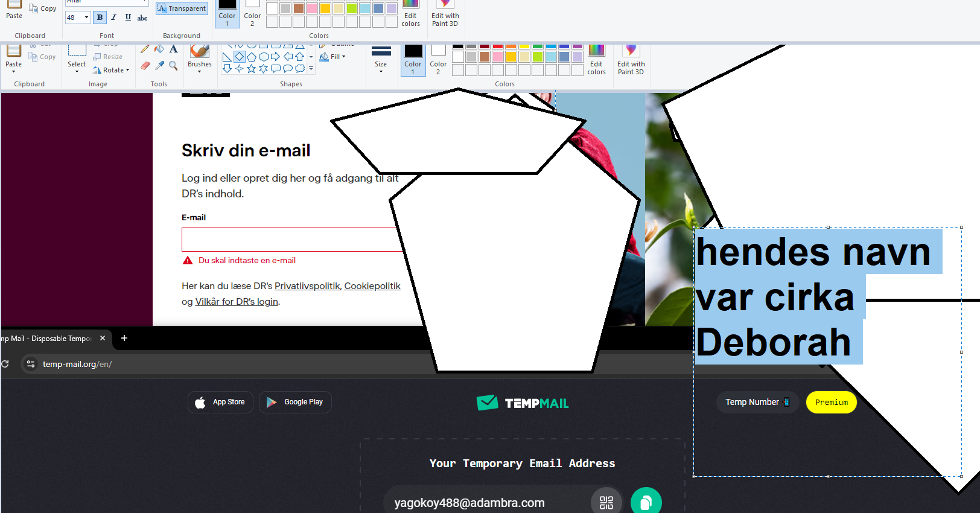
Task: Turn off Transparent background option
Action: tap(182, 8)
